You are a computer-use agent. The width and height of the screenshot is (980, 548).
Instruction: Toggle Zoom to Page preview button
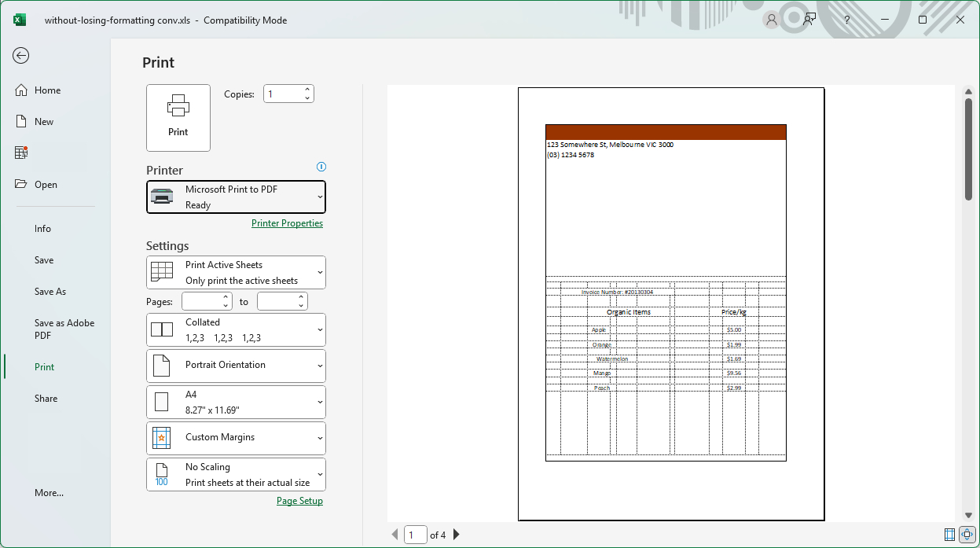(x=967, y=535)
